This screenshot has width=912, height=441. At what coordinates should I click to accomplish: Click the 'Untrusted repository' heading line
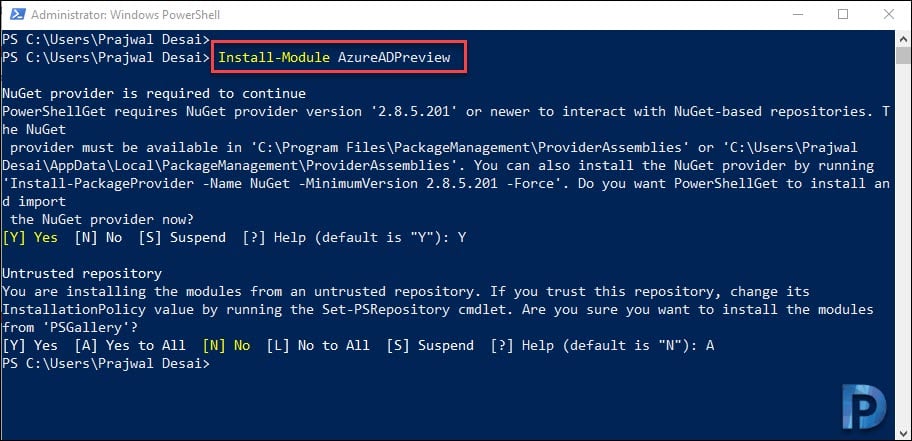[x=82, y=273]
